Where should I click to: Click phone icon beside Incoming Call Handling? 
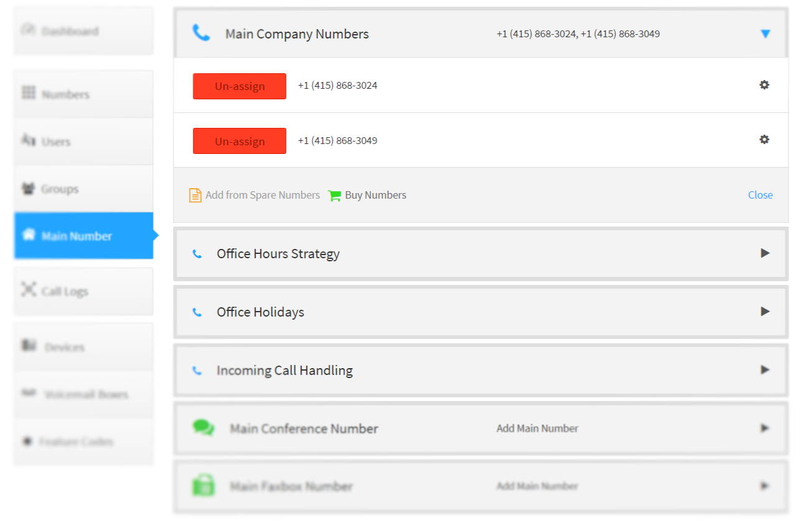(x=197, y=371)
